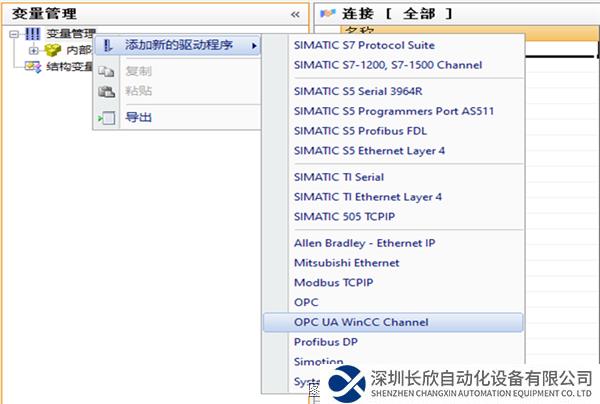Collapse the 变量管理 tree node
Screen dimensions: 600x404
pos(13,35)
